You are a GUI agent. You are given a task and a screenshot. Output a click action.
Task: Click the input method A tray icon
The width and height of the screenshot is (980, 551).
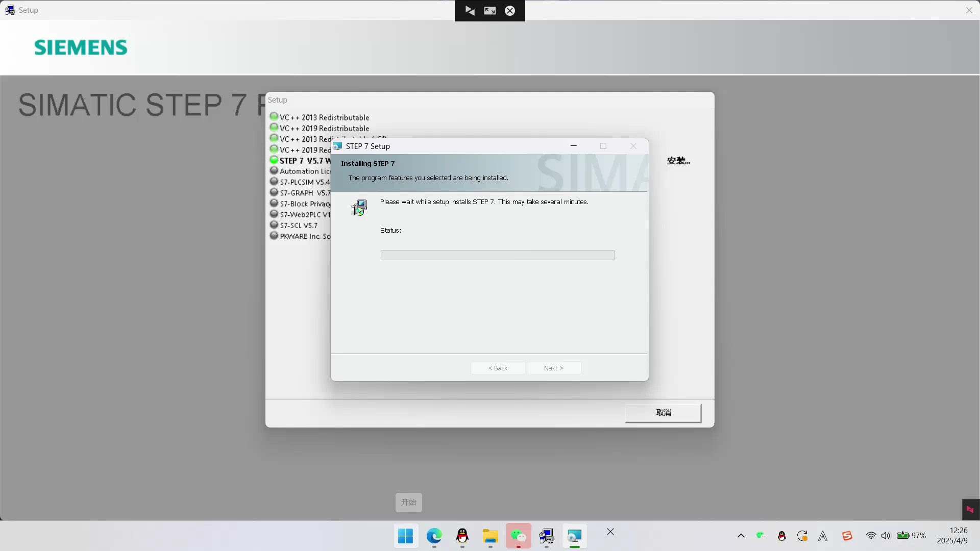point(823,536)
